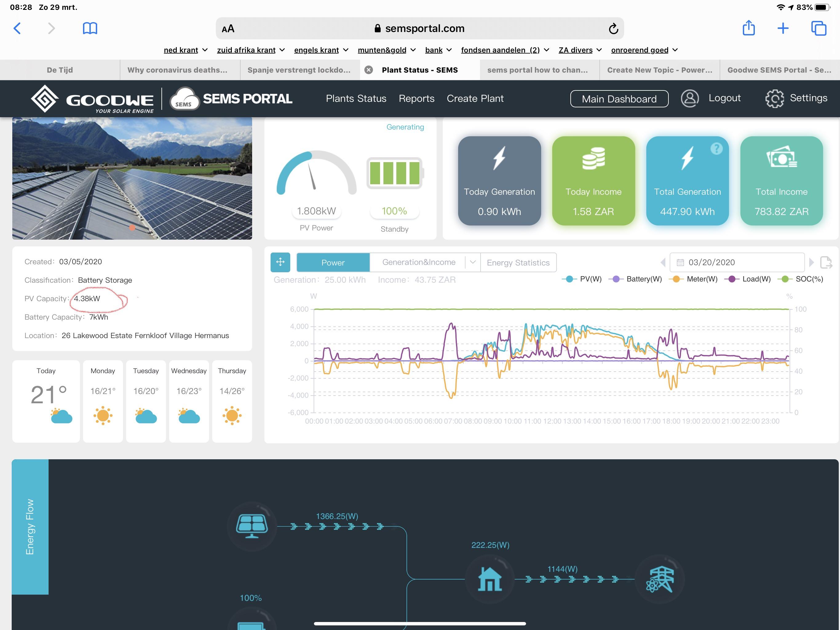Switch to Goodwe SEMS Portal tab
This screenshot has height=630, width=840.
[780, 70]
